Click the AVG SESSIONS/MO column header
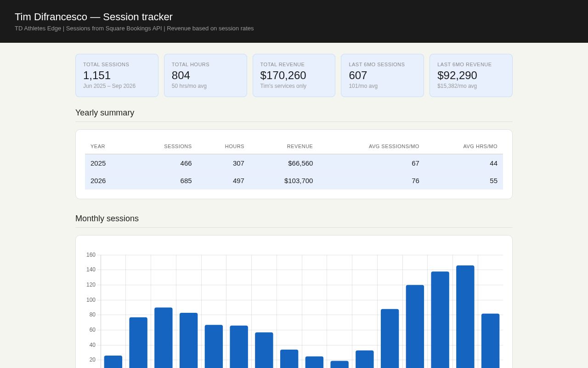Viewport: 588px width, 368px height. point(394,146)
